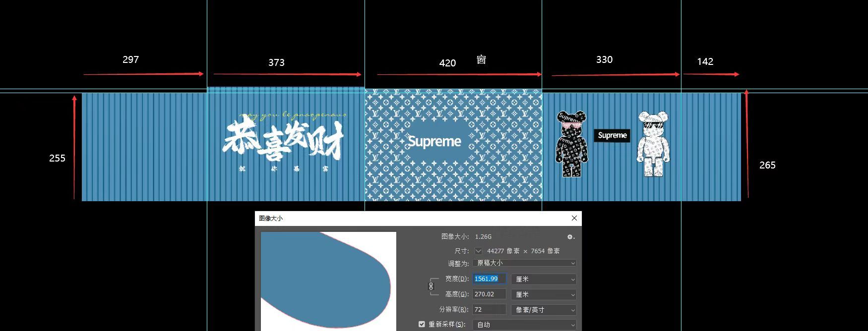Expand the 尺寸 dimensions unit dropdown arrow
Viewport: 868px width, 331px height.
478,251
